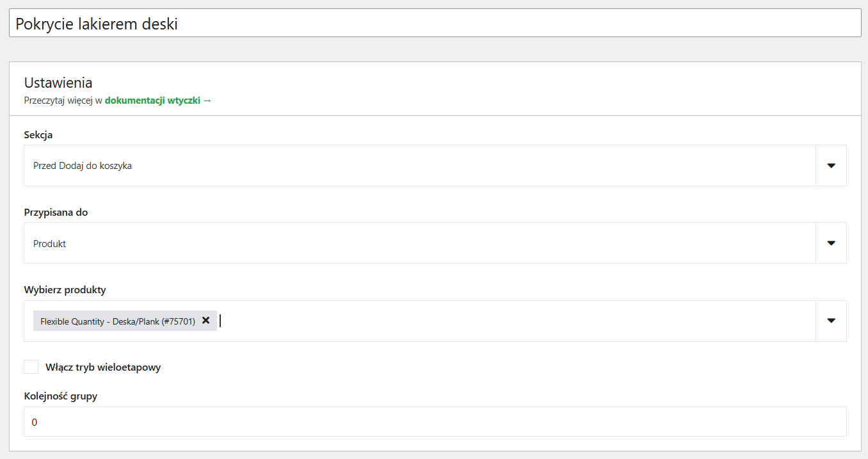Open the dokumentacji wtyczki link

tap(152, 101)
